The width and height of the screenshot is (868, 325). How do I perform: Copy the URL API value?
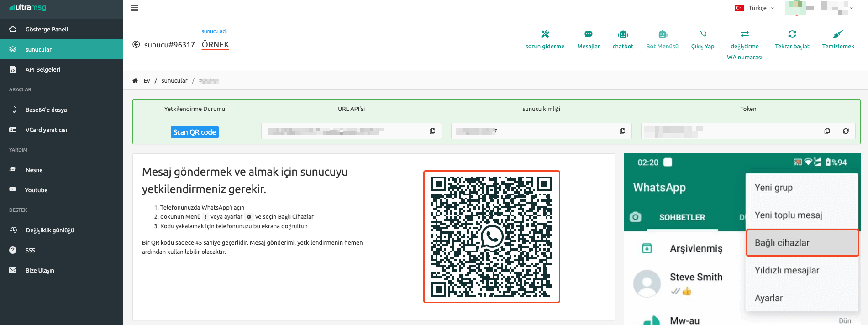pyautogui.click(x=432, y=131)
